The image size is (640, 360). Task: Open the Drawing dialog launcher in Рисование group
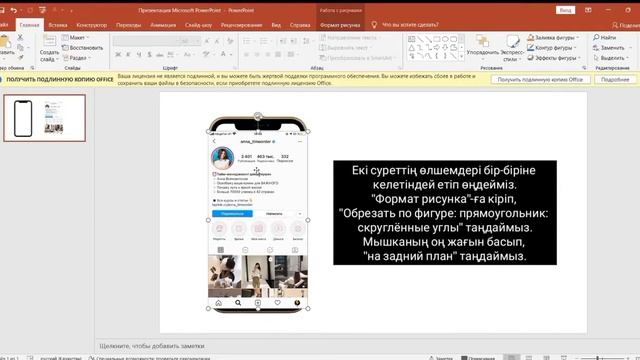coord(584,68)
